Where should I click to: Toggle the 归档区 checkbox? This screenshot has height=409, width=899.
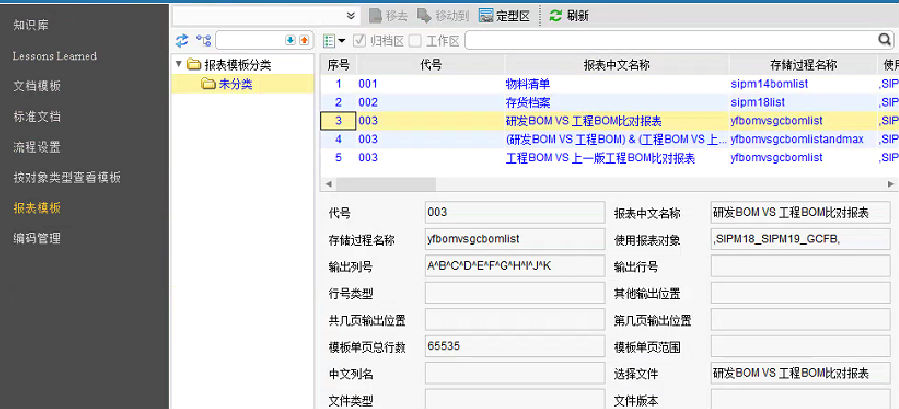(x=359, y=41)
